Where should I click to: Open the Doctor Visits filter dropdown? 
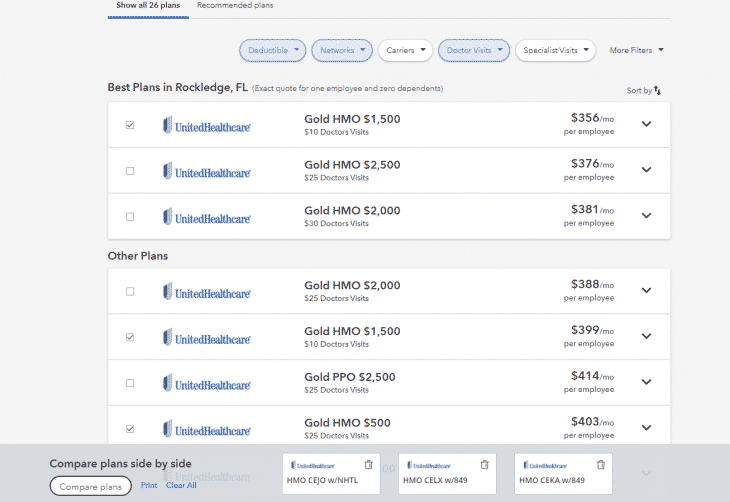coord(474,50)
